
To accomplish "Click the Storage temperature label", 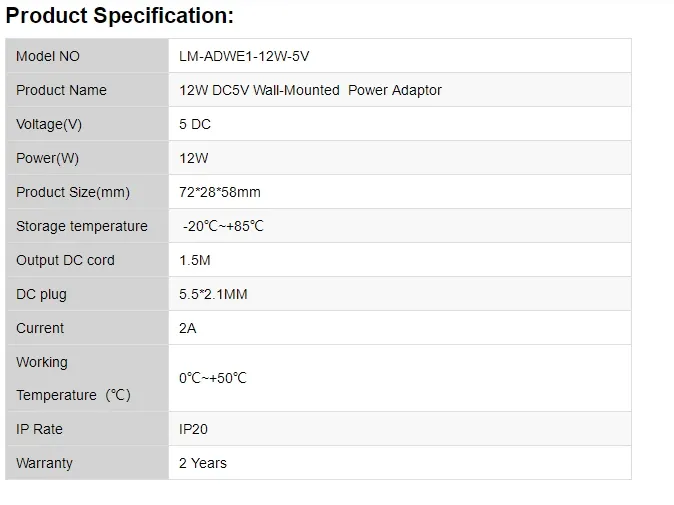I will [x=82, y=226].
